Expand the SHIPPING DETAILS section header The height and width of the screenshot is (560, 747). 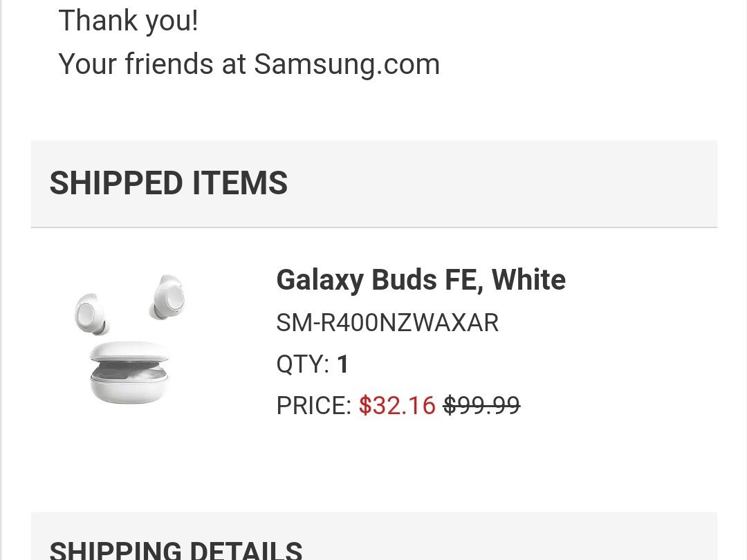pos(176,550)
